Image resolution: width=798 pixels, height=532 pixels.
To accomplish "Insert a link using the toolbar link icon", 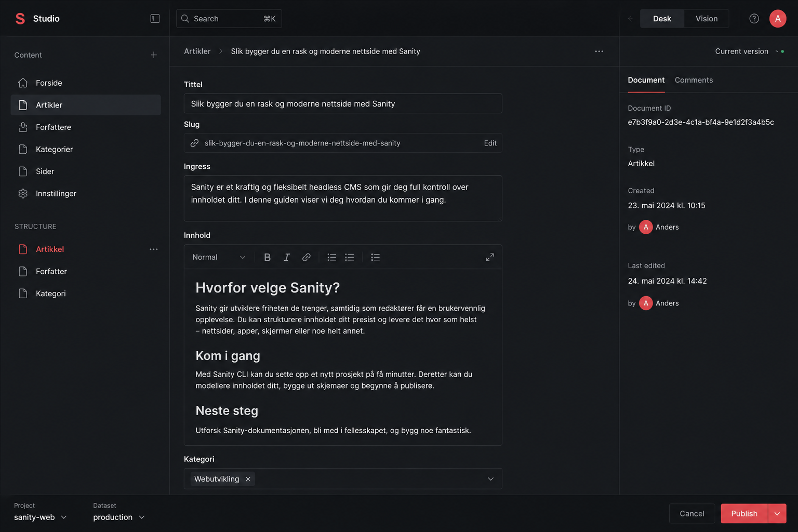I will click(x=307, y=257).
